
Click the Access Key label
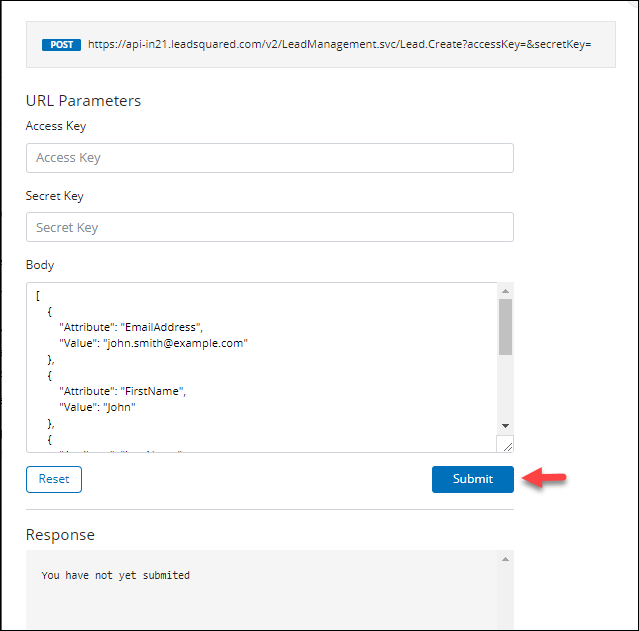click(x=56, y=126)
